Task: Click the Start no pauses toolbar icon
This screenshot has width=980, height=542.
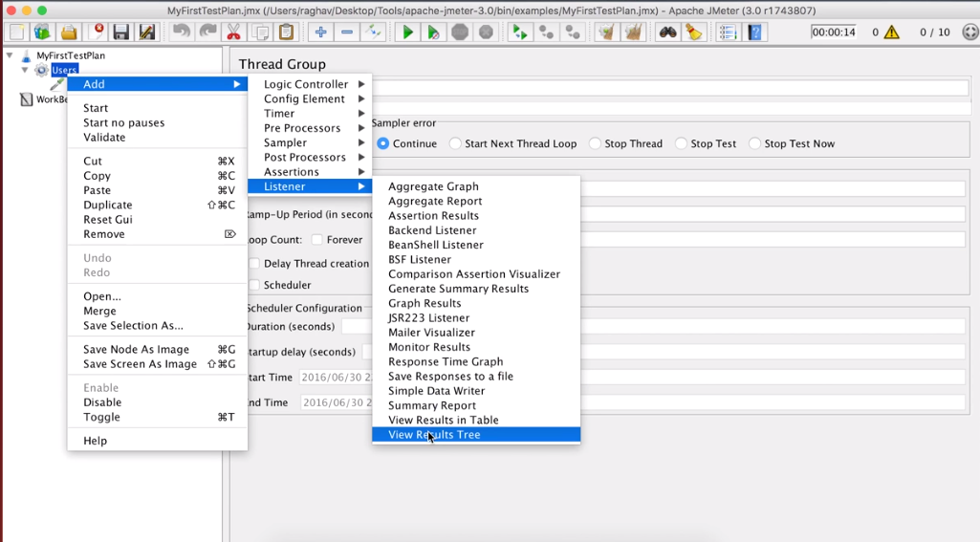Action: point(433,32)
